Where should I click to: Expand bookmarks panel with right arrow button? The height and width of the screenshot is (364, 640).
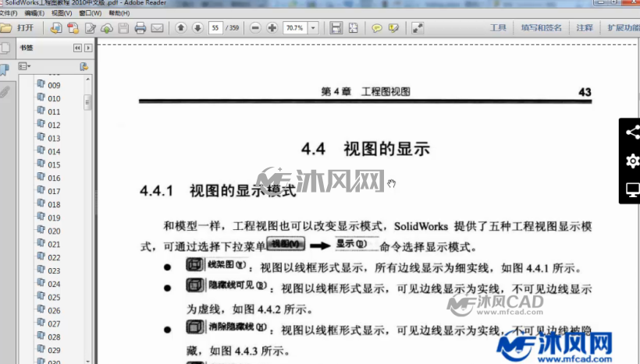(88, 48)
